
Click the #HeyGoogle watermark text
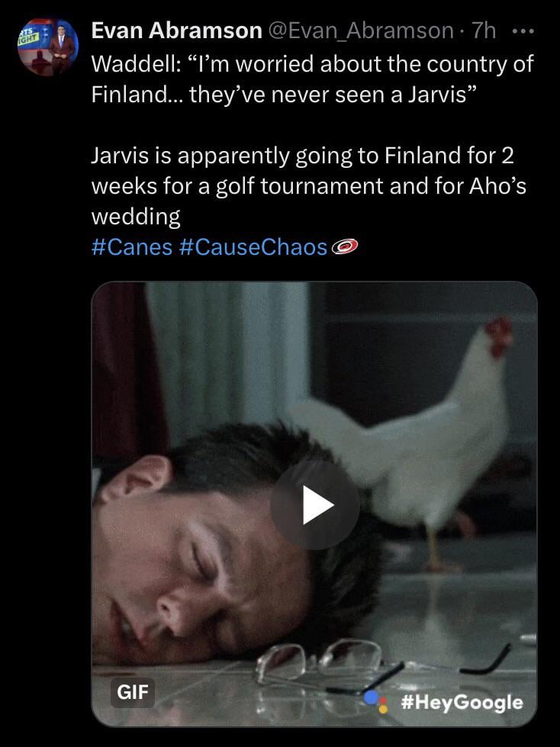[x=462, y=702]
